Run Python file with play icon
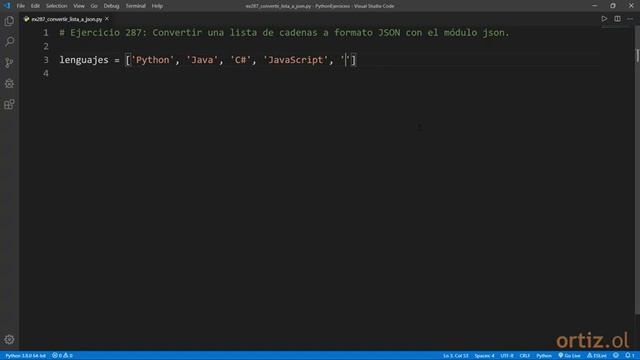640x360 pixels. tap(604, 19)
